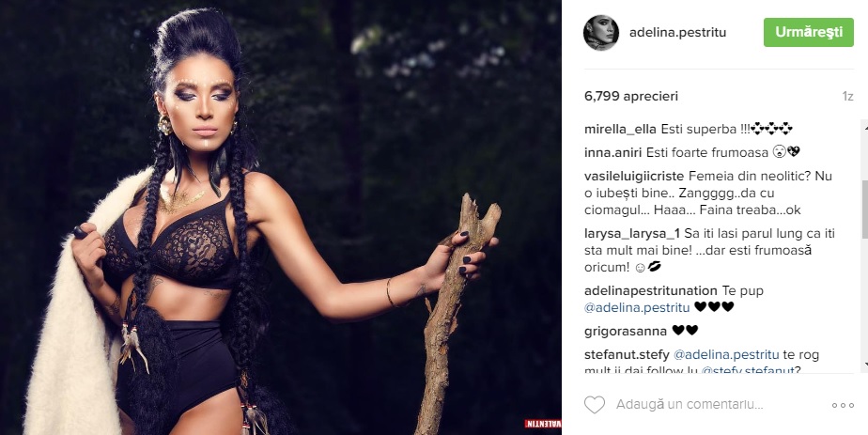Viewport: 868px width, 435px height.
Task: Click @adelina.pestritu mention in adelinapestritunation comment
Action: (637, 308)
